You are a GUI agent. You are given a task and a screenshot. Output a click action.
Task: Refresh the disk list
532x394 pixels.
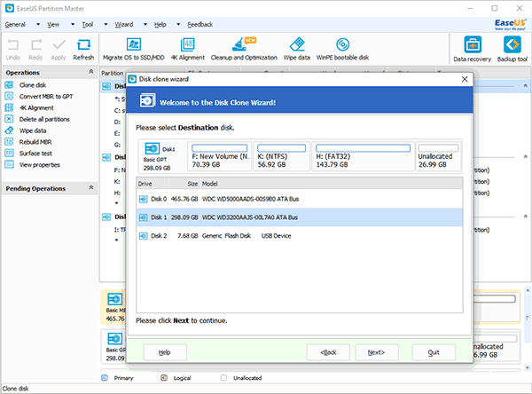pyautogui.click(x=83, y=50)
